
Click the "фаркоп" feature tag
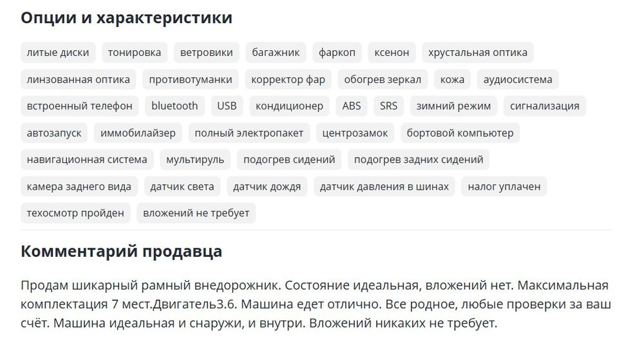point(337,53)
